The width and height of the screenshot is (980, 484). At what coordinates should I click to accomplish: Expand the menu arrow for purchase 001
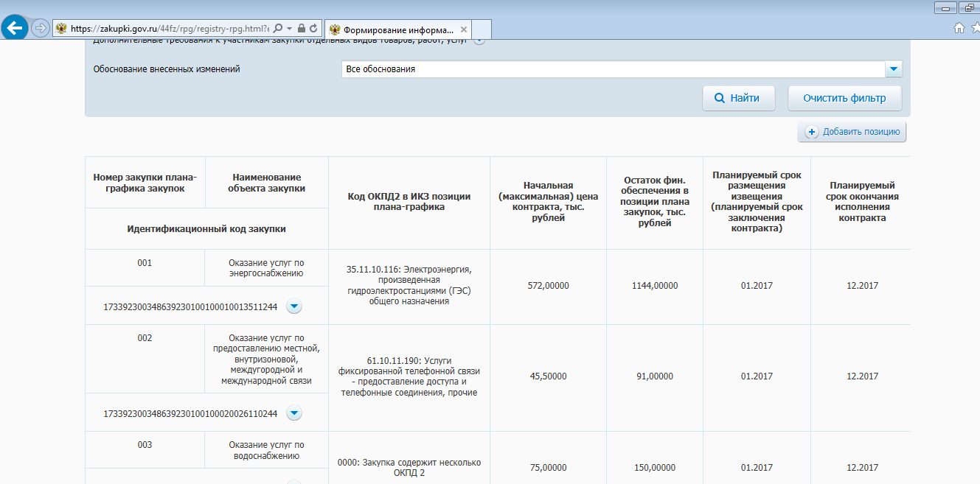click(x=293, y=306)
